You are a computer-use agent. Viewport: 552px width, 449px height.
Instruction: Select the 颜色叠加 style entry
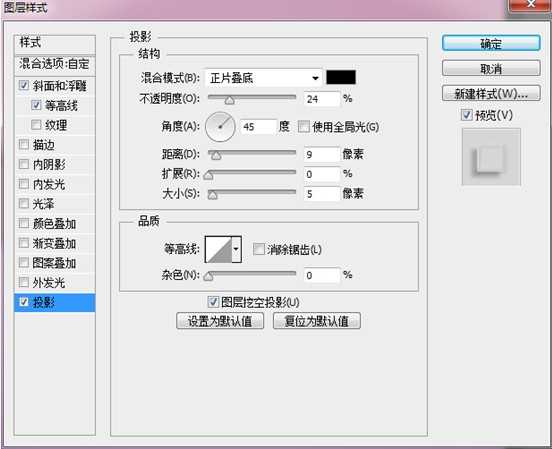55,224
